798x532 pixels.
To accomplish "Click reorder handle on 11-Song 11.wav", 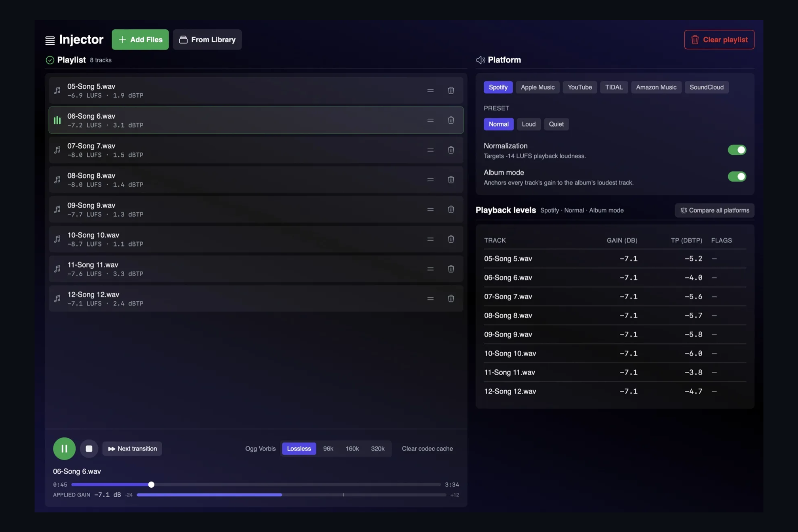I will tap(430, 269).
